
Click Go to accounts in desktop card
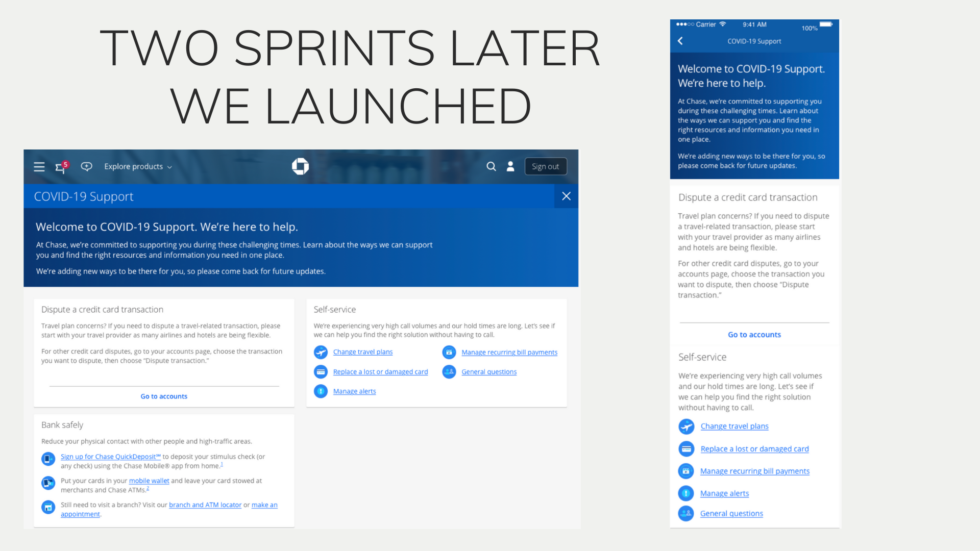[x=164, y=396]
